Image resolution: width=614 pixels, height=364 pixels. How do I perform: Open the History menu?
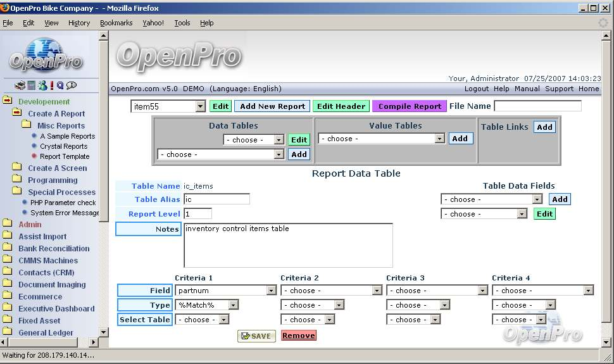pos(79,23)
